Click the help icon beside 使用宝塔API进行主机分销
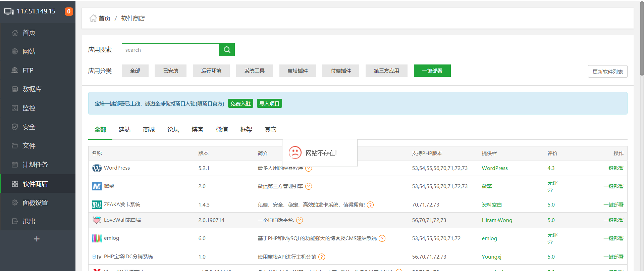Image resolution: width=644 pixels, height=271 pixels. [322, 257]
